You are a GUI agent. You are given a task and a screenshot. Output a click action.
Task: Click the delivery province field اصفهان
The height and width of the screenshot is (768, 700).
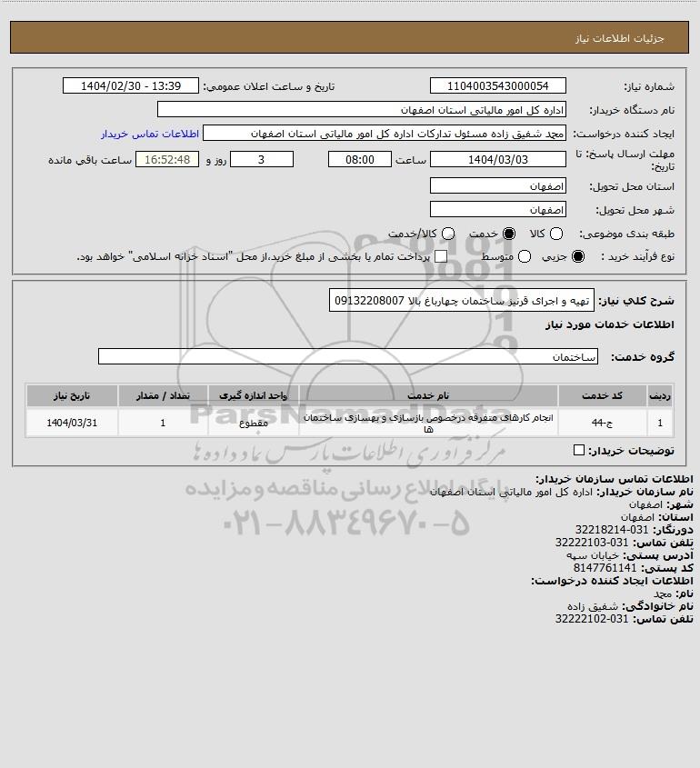click(497, 185)
